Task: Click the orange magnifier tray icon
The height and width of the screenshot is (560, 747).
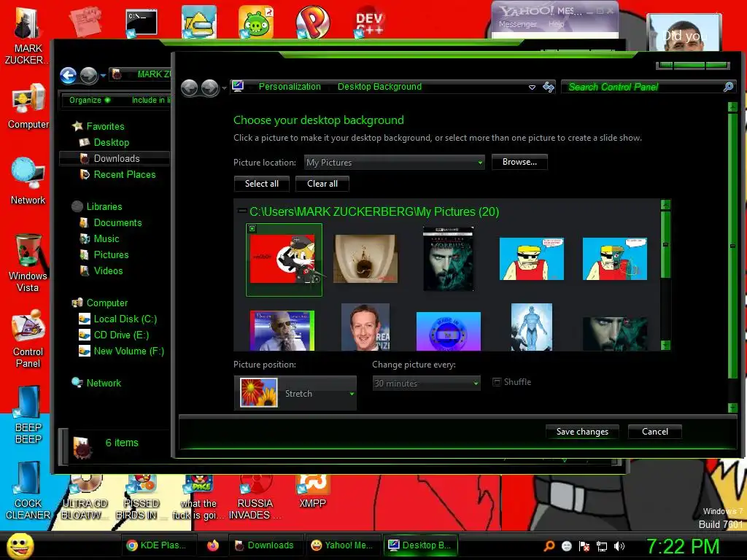Action: coord(549,546)
